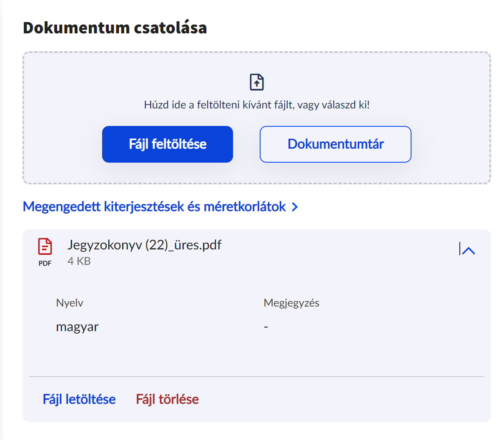Click the Megjegyzés label
Screen dimensions: 504x440
[x=291, y=303]
